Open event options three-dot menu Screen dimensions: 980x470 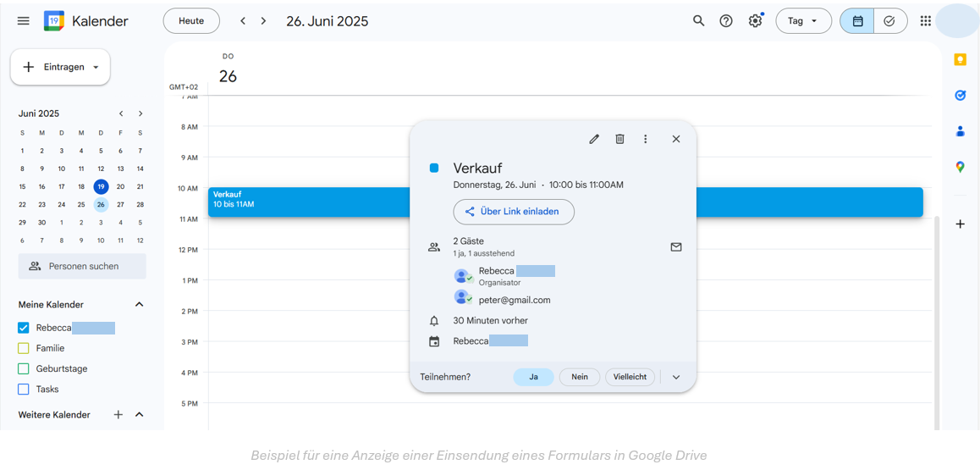tap(645, 139)
